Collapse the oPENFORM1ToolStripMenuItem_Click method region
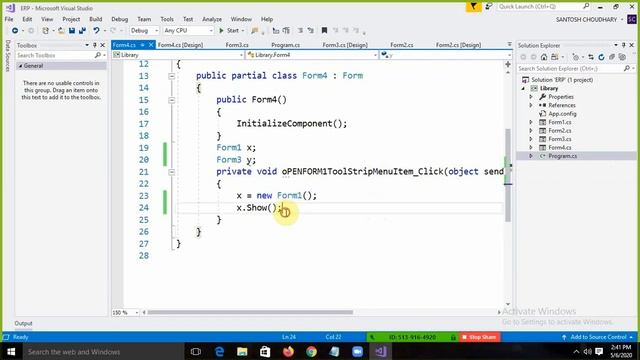Viewport: 640px width, 360px height. (172, 172)
